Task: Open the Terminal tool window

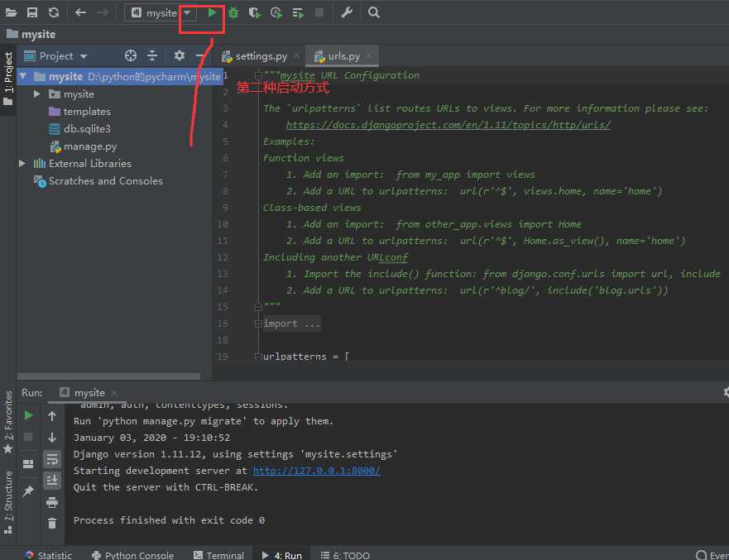Action: [218, 554]
